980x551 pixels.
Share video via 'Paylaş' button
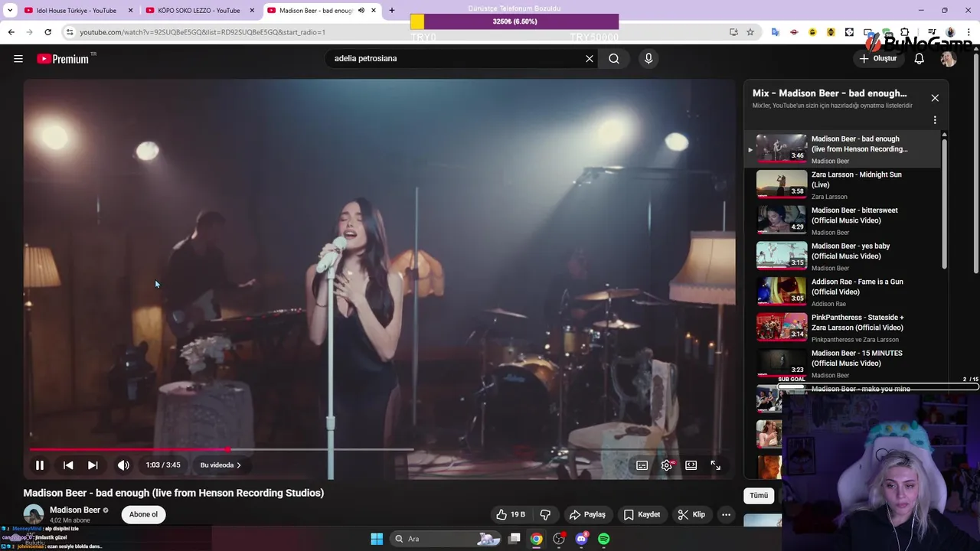(x=587, y=514)
